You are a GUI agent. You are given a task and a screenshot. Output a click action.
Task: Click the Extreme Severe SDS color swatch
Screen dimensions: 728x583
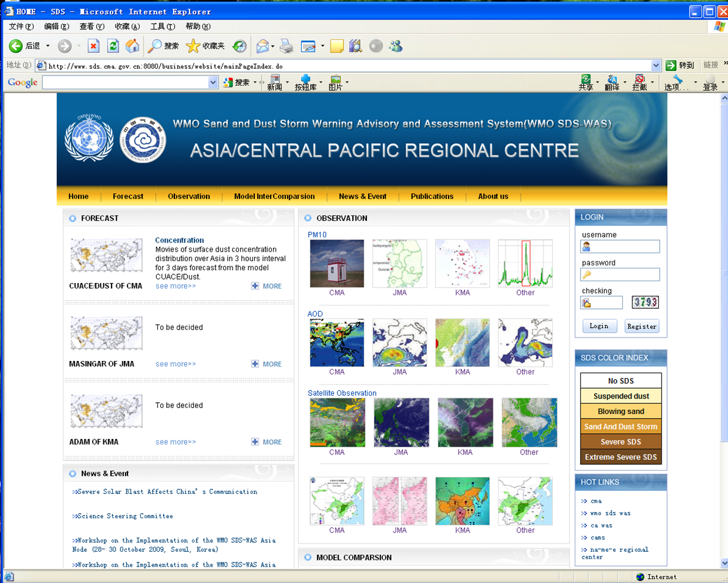pyautogui.click(x=621, y=457)
